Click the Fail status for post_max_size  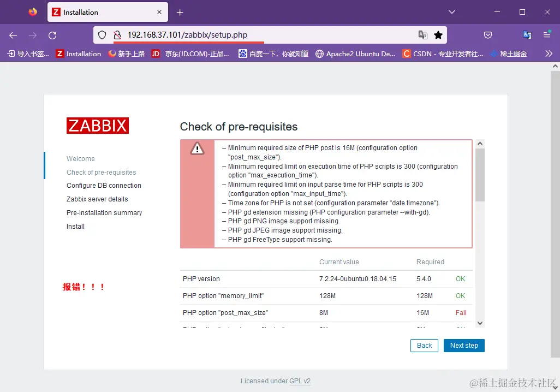pos(461,313)
